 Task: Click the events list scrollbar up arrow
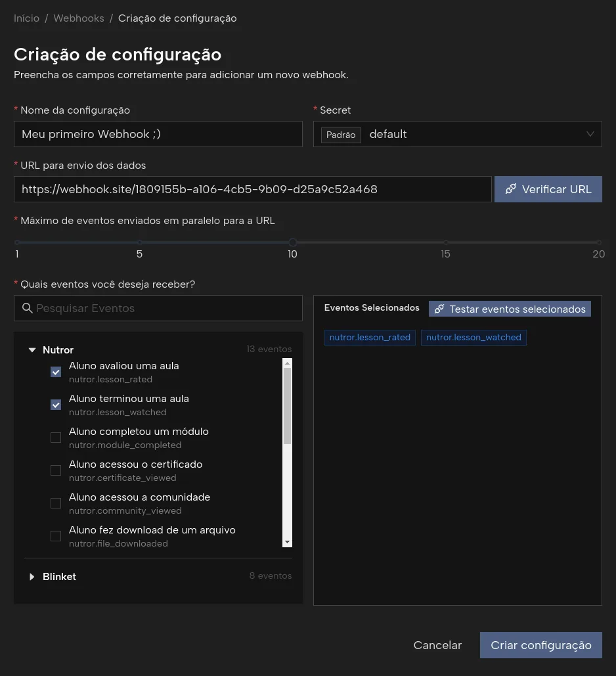[287, 363]
